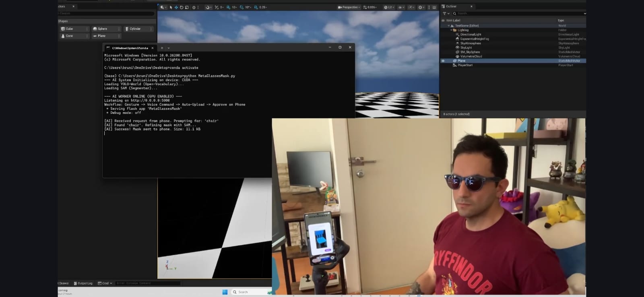
Task: Choose the select (arrow) tool in viewport toolbar
Action: [171, 7]
